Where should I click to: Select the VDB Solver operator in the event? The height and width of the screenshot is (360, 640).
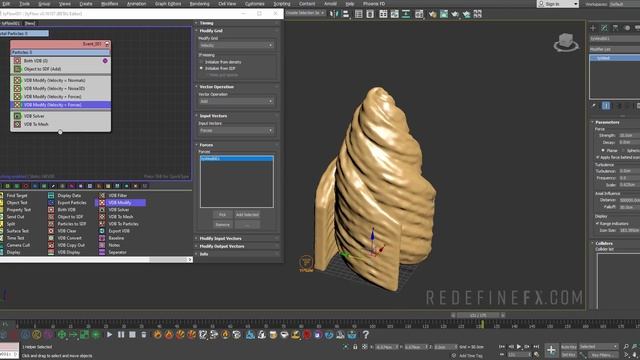click(60, 116)
